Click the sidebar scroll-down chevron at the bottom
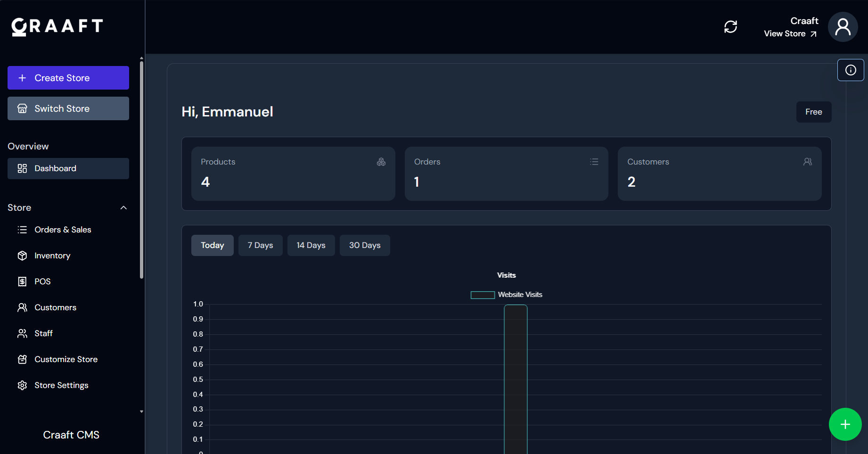The height and width of the screenshot is (454, 868). coord(141,411)
